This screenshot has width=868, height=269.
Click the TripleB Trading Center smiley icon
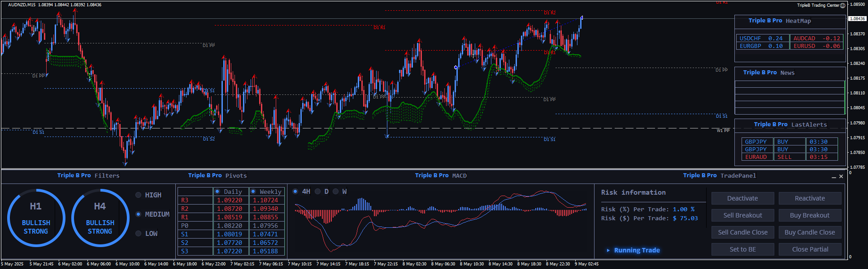pyautogui.click(x=842, y=5)
